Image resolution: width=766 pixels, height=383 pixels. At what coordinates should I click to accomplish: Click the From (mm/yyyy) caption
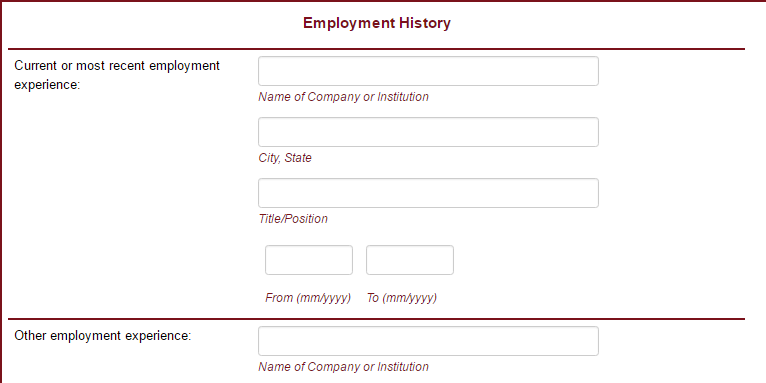click(x=308, y=298)
